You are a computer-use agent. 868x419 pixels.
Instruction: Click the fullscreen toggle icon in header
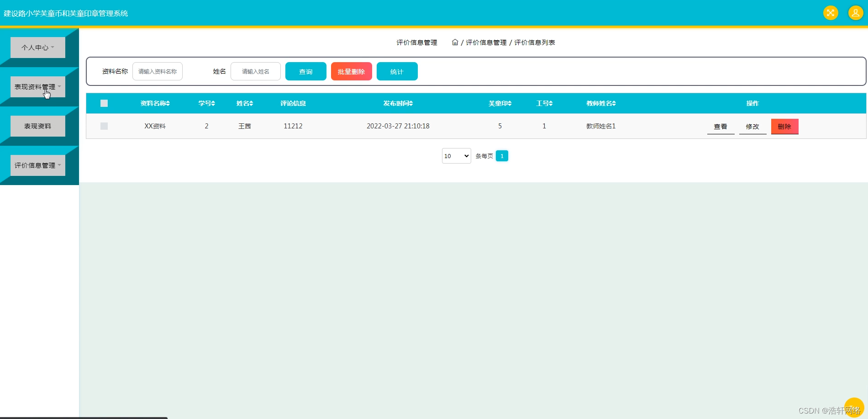click(x=831, y=13)
